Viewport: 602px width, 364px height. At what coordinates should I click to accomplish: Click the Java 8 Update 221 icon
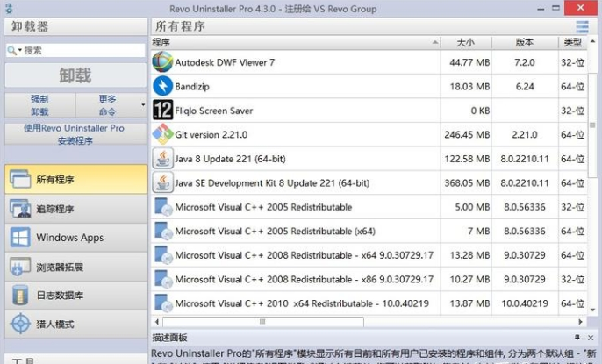[x=162, y=159]
